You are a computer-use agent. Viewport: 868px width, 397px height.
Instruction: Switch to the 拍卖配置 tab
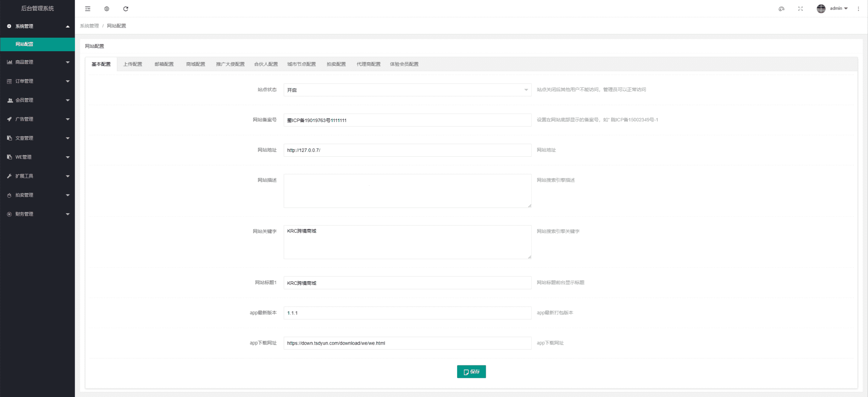[336, 64]
